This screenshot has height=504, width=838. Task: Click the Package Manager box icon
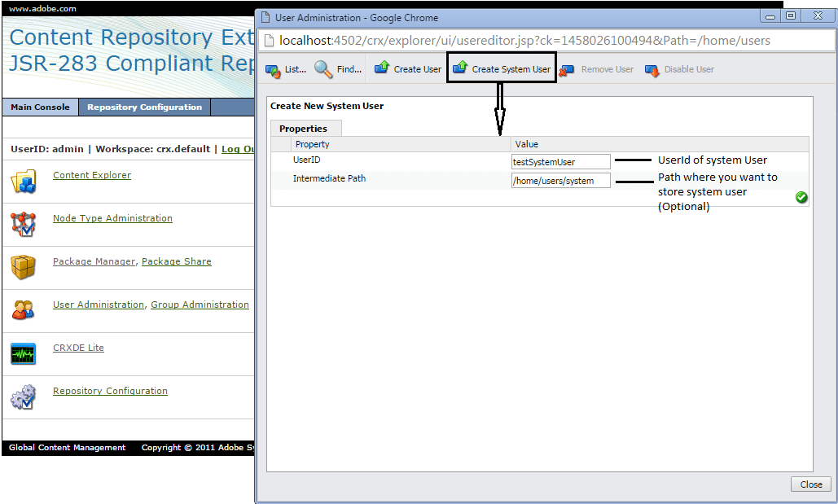click(24, 267)
